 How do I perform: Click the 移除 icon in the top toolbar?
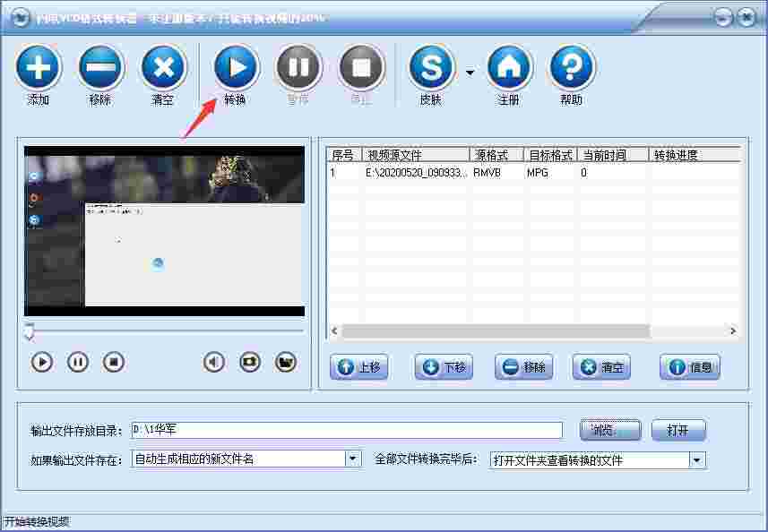pyautogui.click(x=100, y=70)
